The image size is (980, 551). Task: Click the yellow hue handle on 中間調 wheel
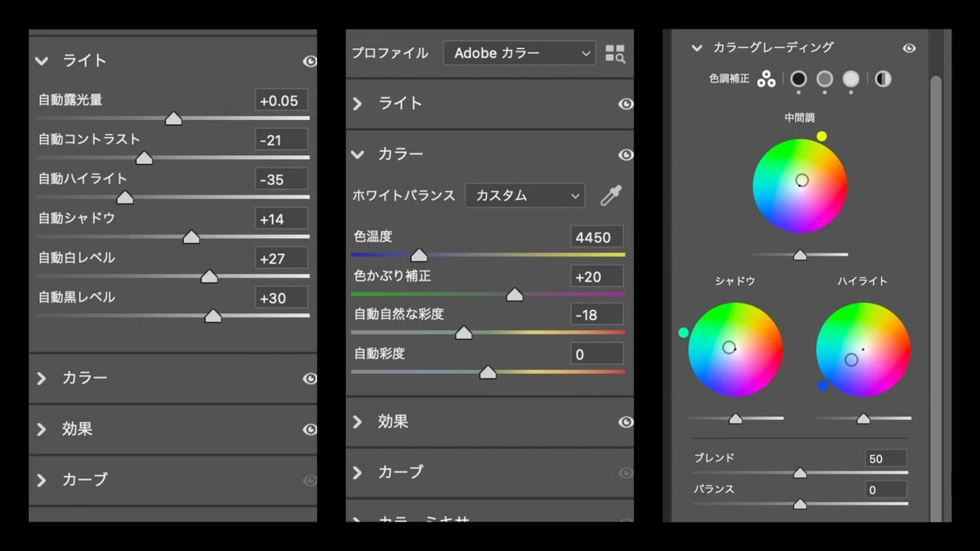point(822,136)
